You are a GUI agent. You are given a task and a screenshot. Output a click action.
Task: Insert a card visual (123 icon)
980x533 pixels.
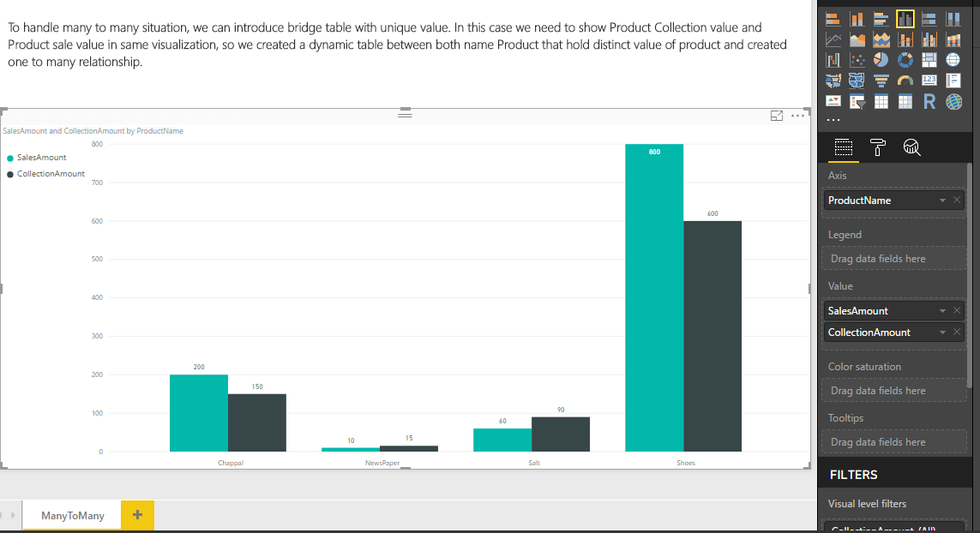929,81
